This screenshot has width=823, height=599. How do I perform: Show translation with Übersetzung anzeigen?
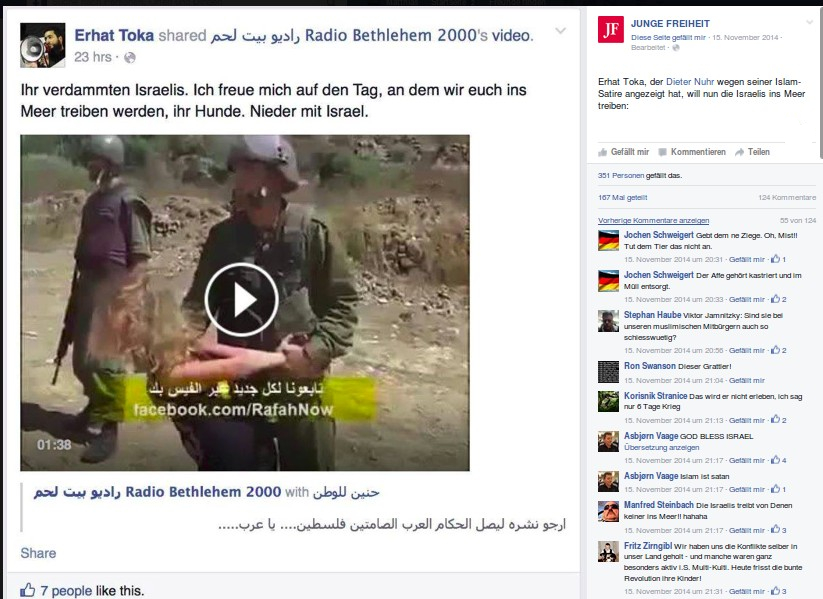[661, 448]
